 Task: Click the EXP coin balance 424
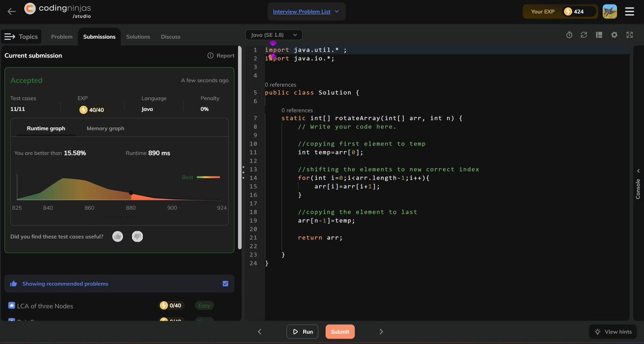tap(579, 11)
